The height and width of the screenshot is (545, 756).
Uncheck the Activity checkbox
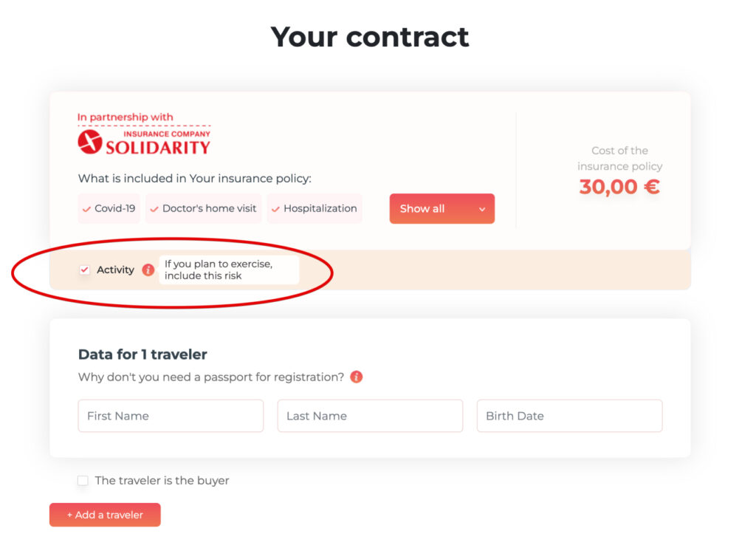(84, 270)
